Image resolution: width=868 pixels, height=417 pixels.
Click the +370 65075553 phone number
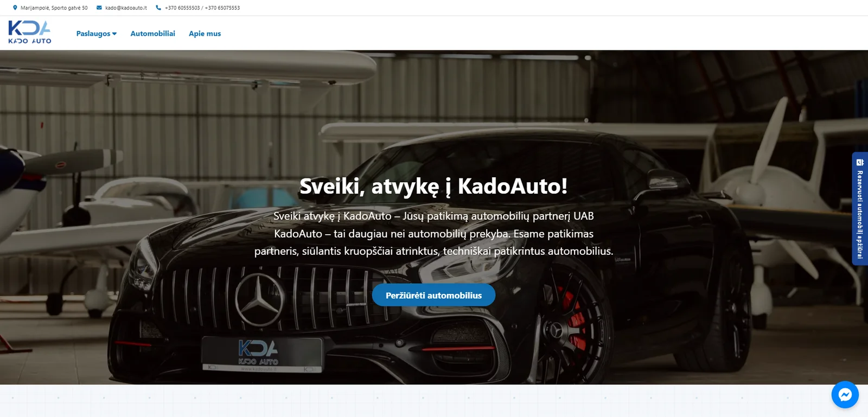pos(222,8)
